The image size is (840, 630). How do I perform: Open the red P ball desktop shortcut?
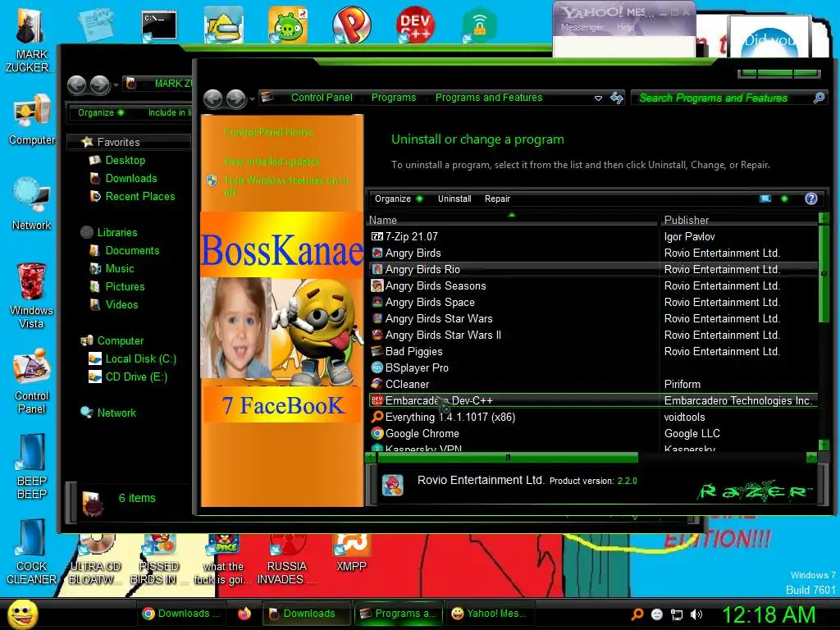point(351,25)
